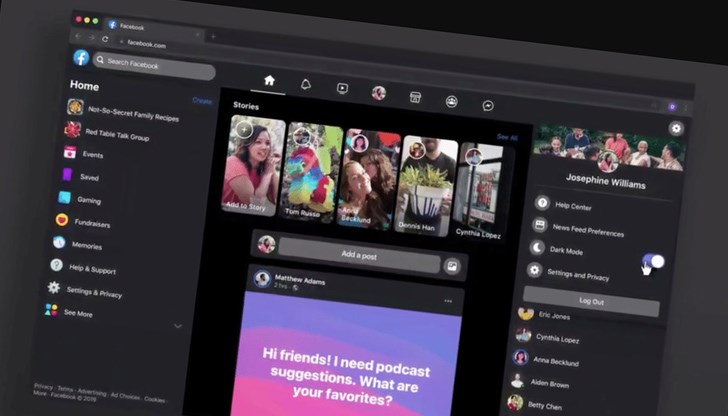The width and height of the screenshot is (728, 416).
Task: Open the Messenger icon in top navigation
Action: (488, 105)
